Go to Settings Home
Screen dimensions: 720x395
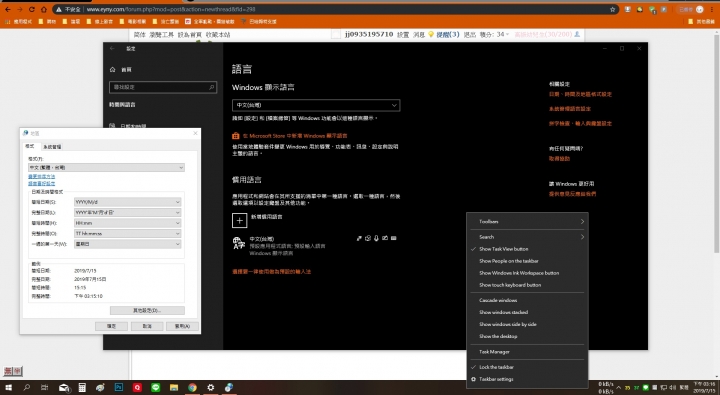pos(121,70)
